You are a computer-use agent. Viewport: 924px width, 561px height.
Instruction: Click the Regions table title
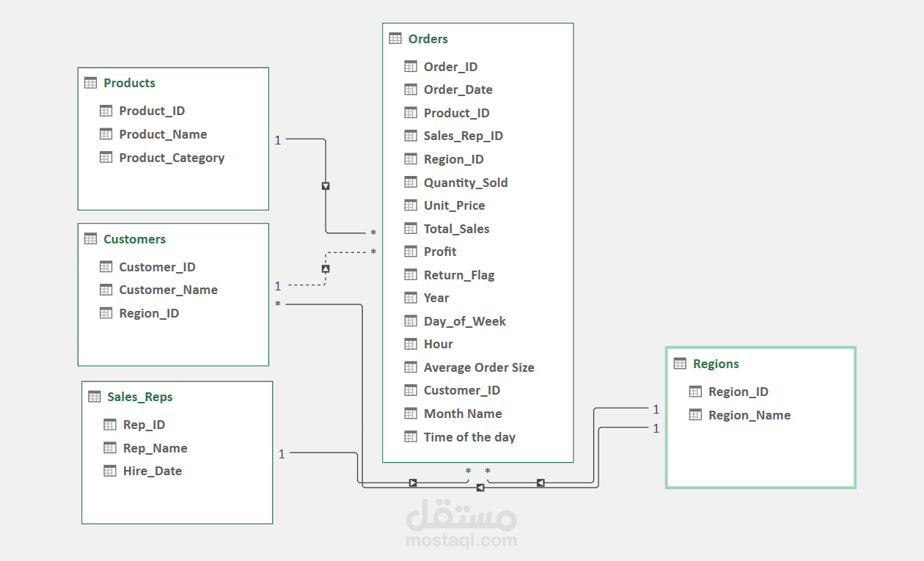[716, 364]
